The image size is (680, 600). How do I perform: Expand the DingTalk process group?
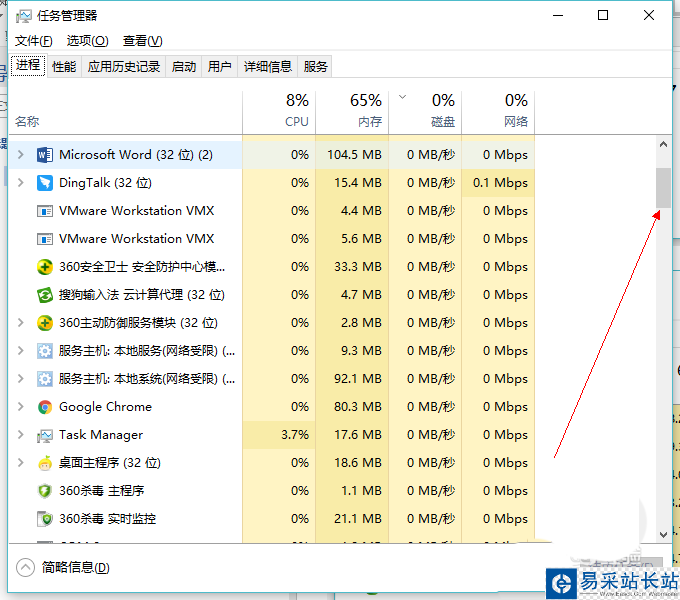click(x=20, y=183)
